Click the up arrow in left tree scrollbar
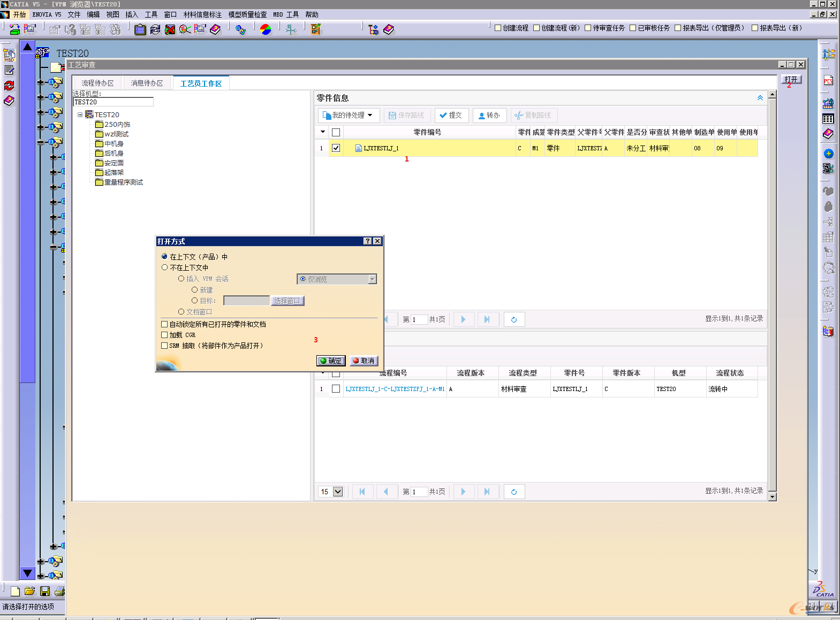This screenshot has width=840, height=620. [x=28, y=47]
